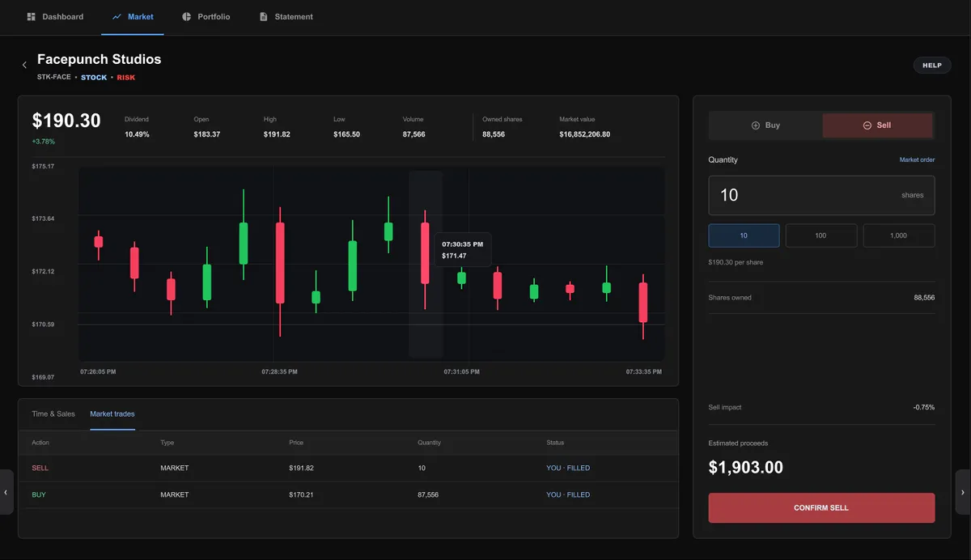Viewport: 971px width, 560px height.
Task: Click the plus circle icon on Buy
Action: 755,125
